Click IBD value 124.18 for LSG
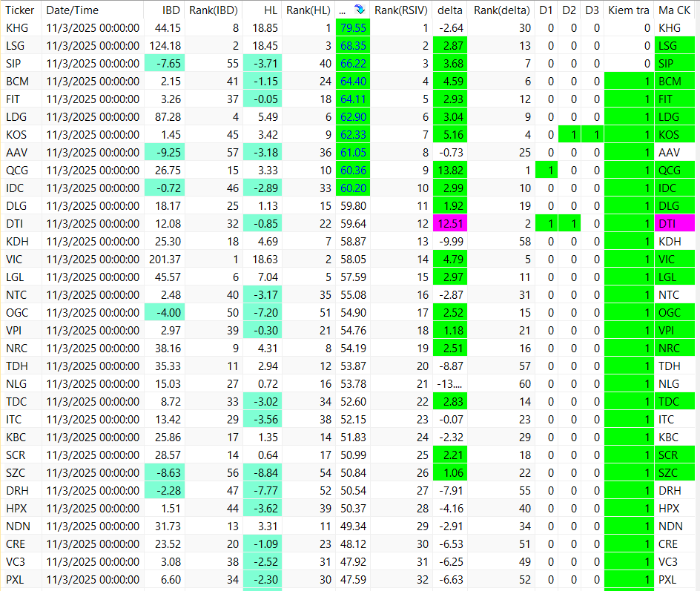 tap(165, 46)
